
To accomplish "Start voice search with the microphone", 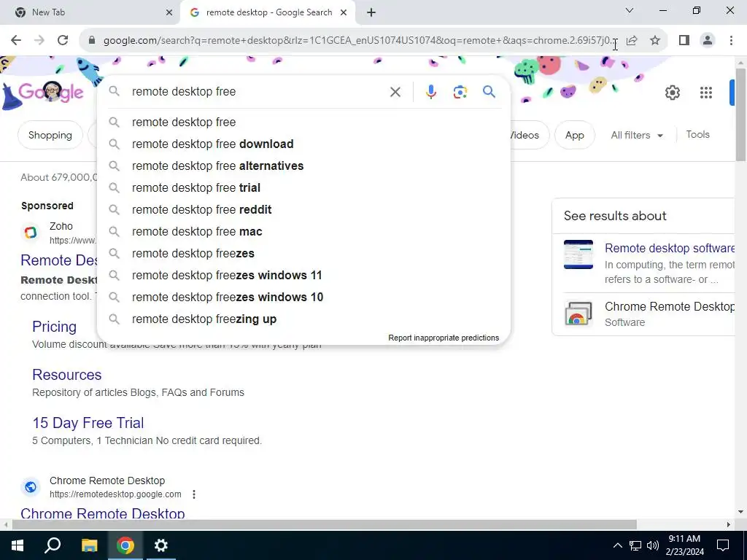I will point(430,92).
